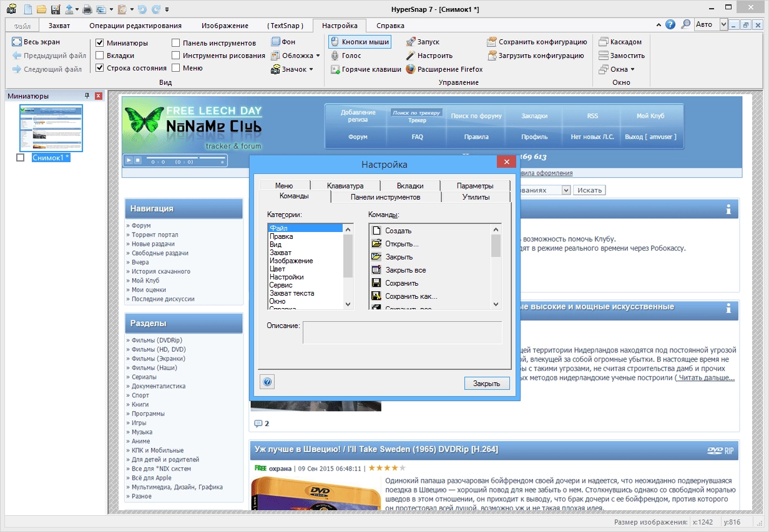The width and height of the screenshot is (769, 532).
Task: Click the play button in the webpage audio player
Action: tap(129, 161)
